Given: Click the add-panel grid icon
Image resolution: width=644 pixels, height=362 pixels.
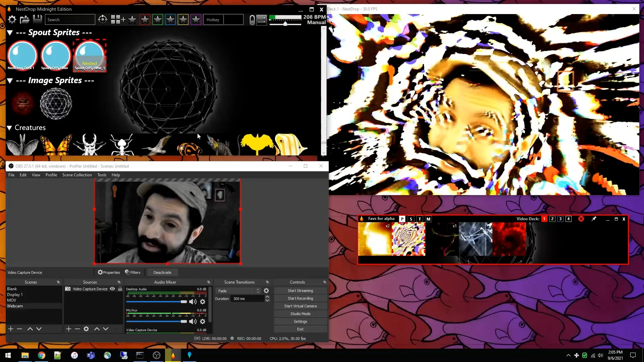Looking at the screenshot, I should tap(117, 19).
